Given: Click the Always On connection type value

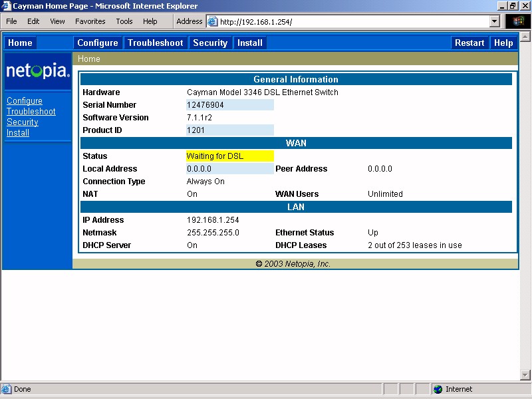Looking at the screenshot, I should coord(205,182).
